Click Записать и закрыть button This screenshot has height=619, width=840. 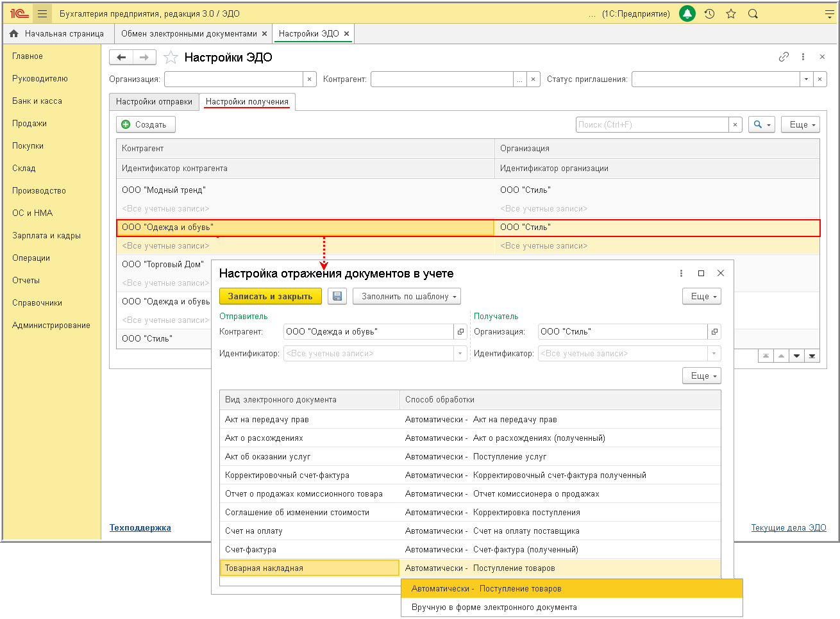coord(271,296)
